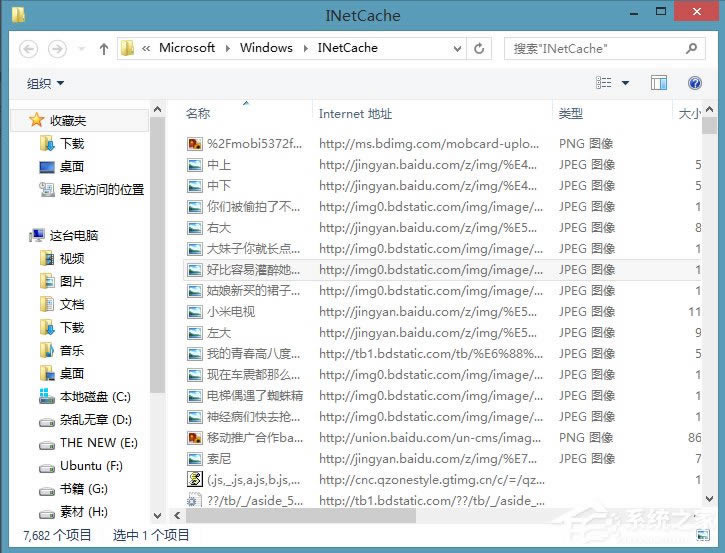Show hidden parent folders chevron «

pos(146,48)
